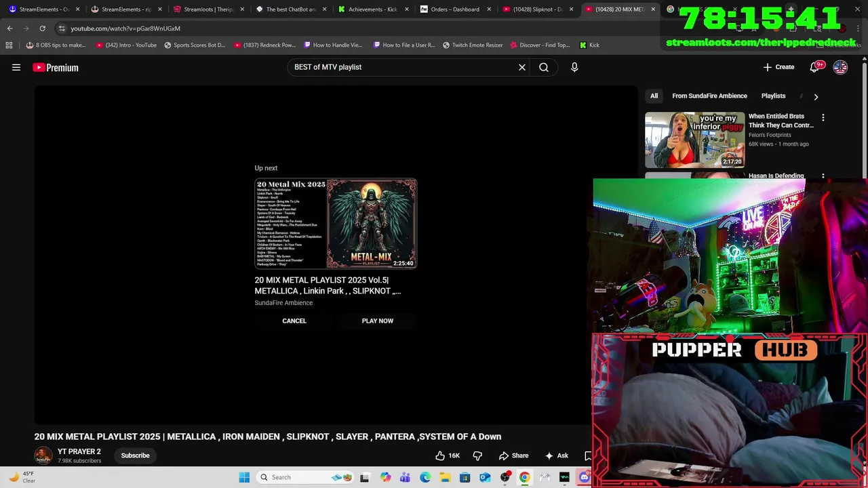The width and height of the screenshot is (868, 488).
Task: Click the youtube.com address bar URL
Action: tap(125, 28)
